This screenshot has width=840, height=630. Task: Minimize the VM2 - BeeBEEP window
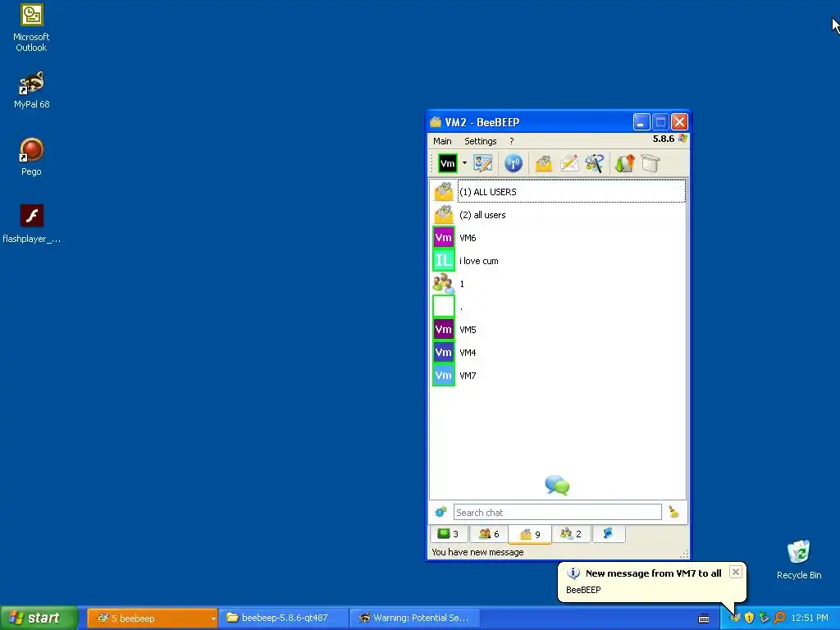pos(641,122)
